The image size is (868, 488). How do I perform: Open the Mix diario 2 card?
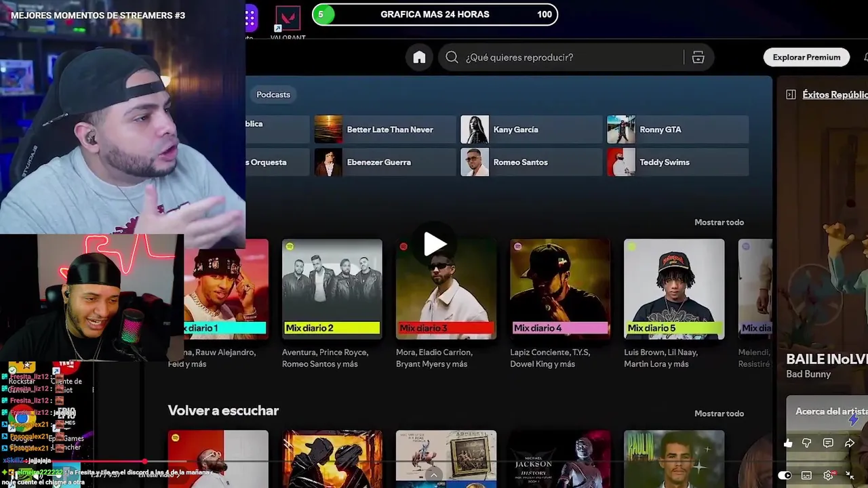(332, 289)
